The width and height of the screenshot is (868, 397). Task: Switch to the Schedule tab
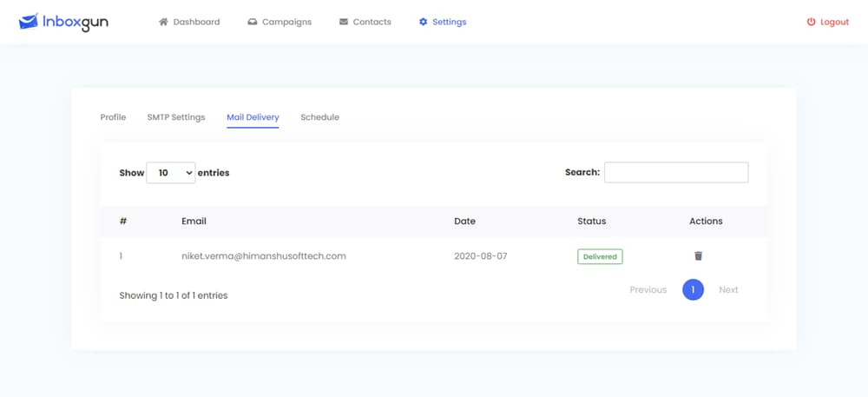coord(320,117)
